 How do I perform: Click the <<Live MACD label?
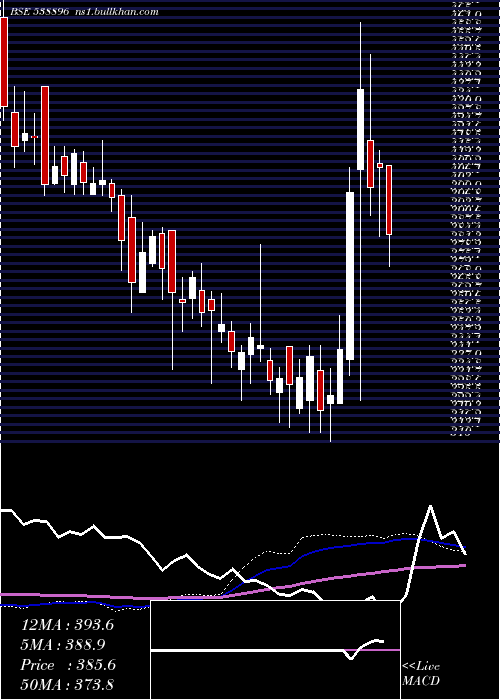(421, 674)
